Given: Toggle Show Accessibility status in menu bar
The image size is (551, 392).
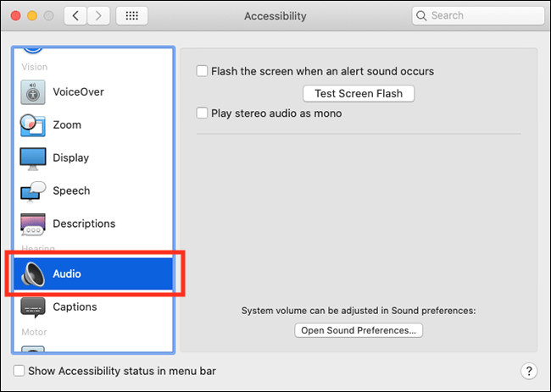Looking at the screenshot, I should pyautogui.click(x=19, y=371).
